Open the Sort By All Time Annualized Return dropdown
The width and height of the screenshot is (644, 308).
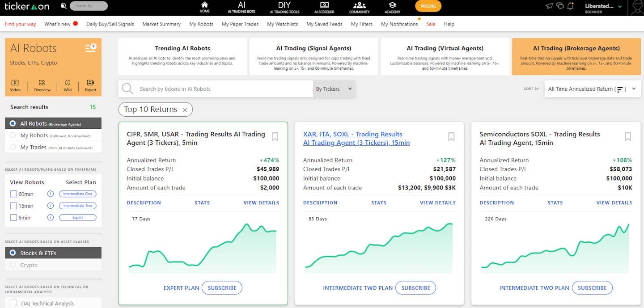[x=592, y=89]
